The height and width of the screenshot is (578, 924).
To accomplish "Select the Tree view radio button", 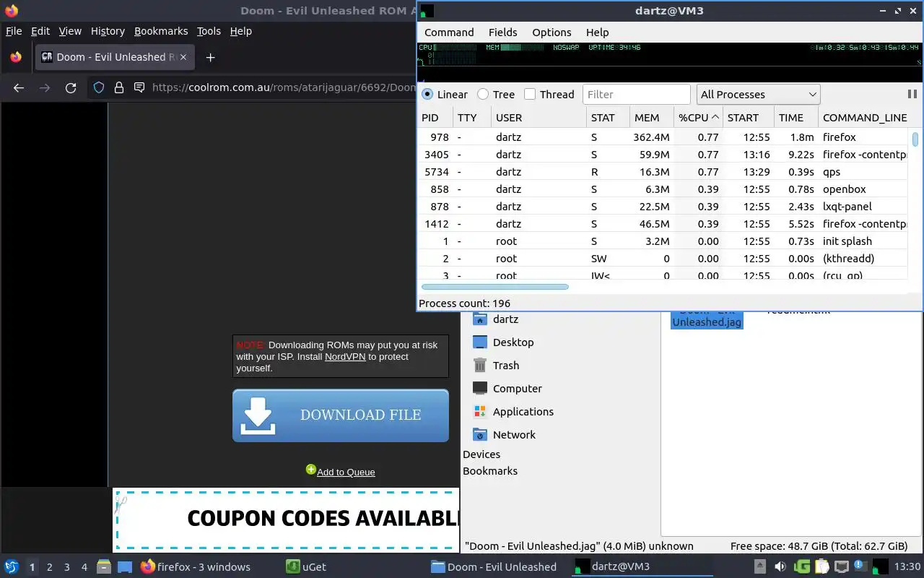I will [x=495, y=95].
